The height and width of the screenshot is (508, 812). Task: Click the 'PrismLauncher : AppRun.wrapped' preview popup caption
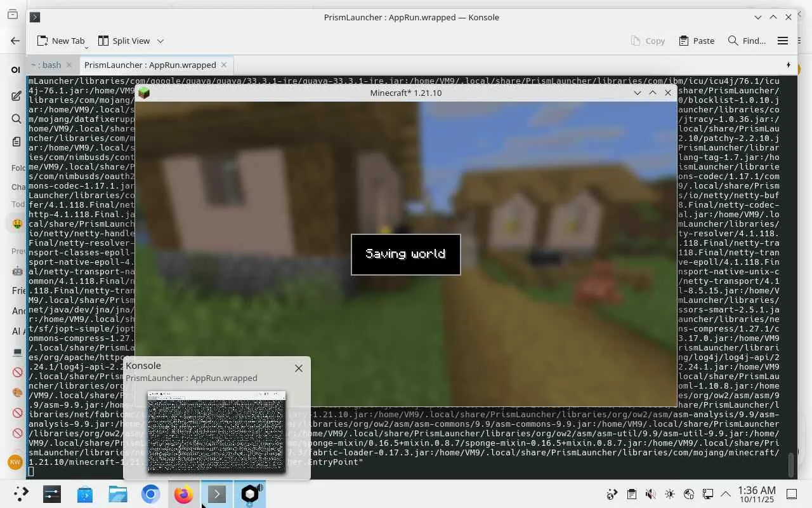192,378
